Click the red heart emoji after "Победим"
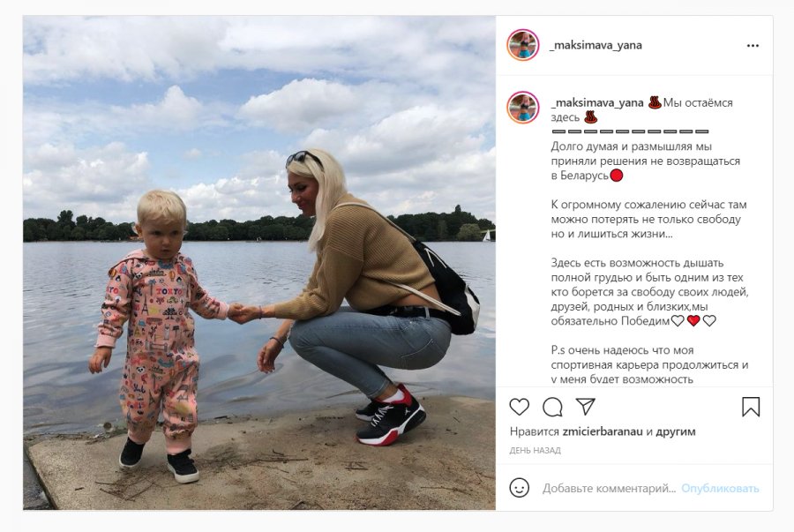Image resolution: width=794 pixels, height=532 pixels. click(x=693, y=320)
